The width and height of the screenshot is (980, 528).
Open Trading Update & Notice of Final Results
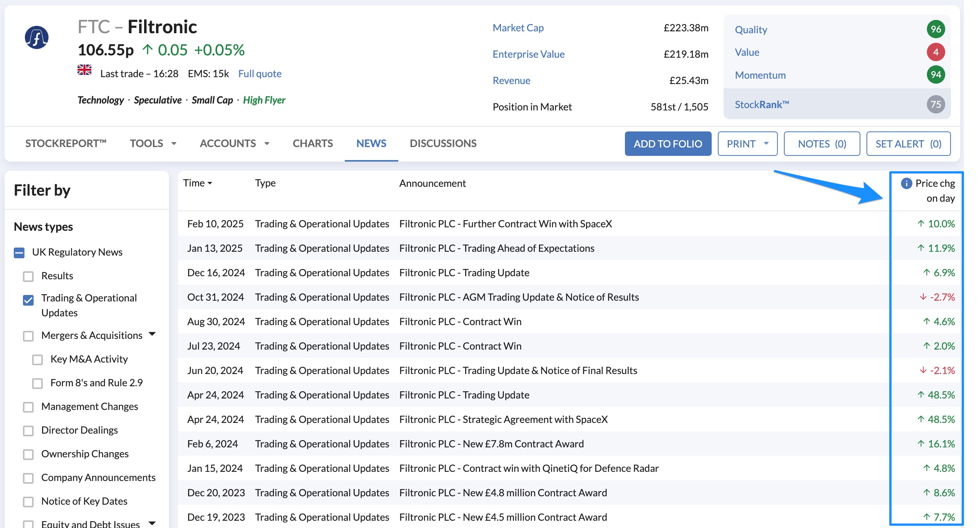(518, 371)
